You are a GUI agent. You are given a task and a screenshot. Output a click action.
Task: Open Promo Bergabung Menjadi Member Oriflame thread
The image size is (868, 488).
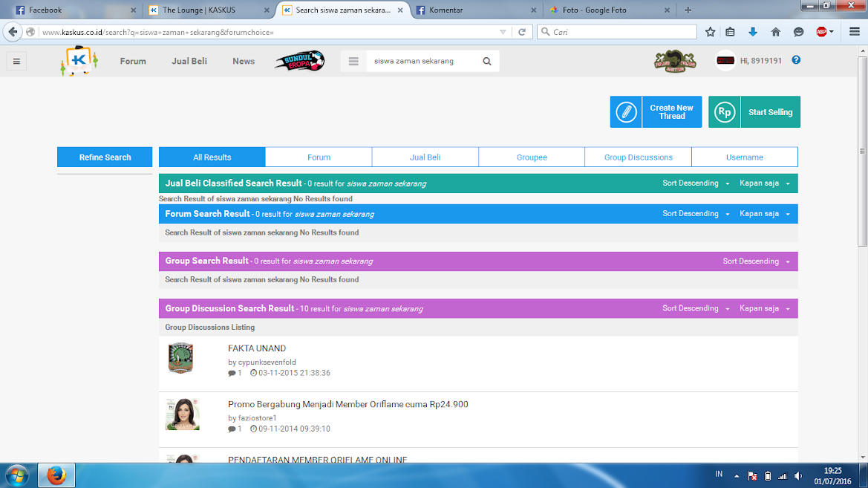pos(348,404)
